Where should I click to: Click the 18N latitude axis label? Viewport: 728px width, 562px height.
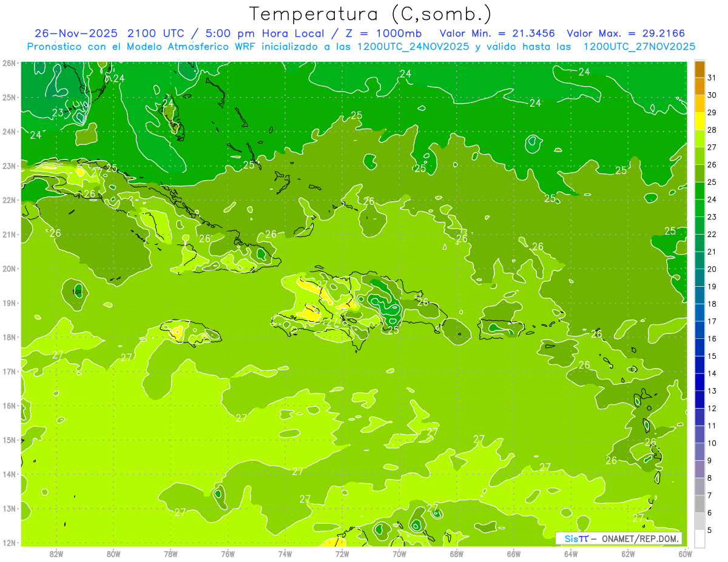click(x=8, y=337)
